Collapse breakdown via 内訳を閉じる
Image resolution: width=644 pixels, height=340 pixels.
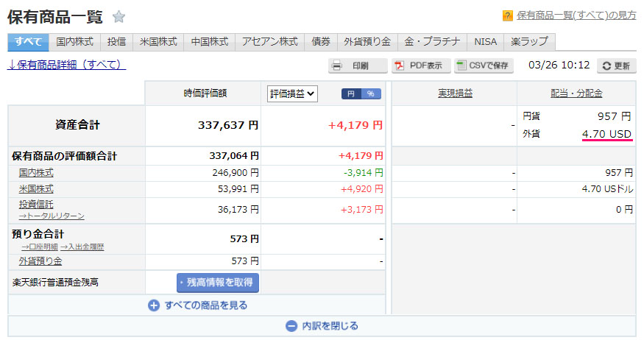(291, 325)
